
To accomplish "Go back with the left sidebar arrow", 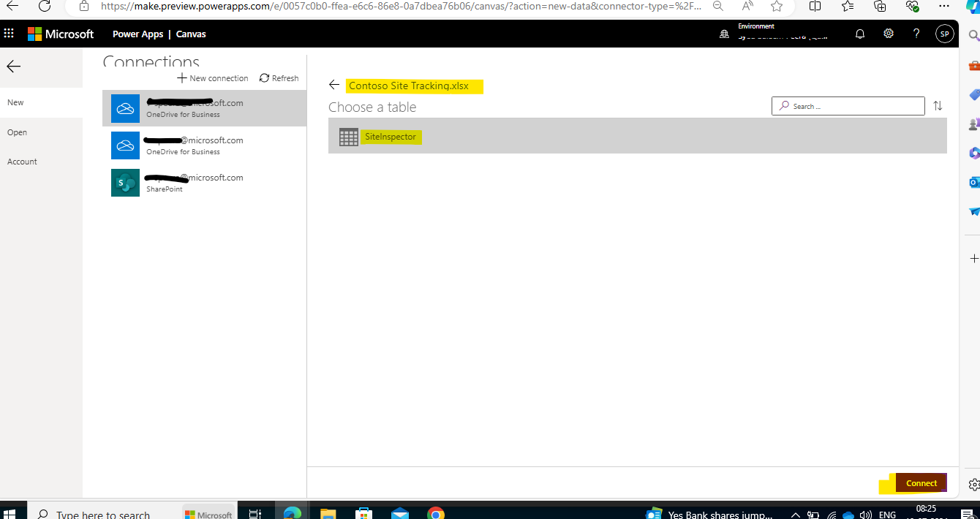I will click(13, 67).
